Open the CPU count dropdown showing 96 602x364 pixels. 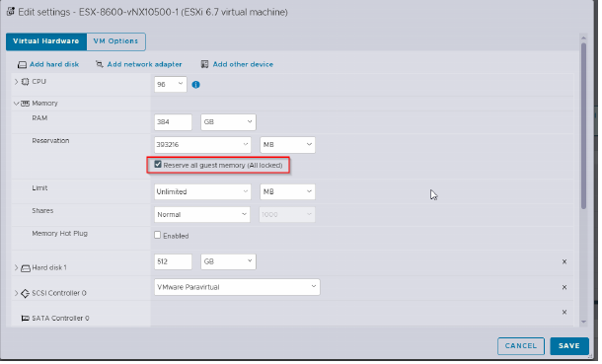pos(171,85)
